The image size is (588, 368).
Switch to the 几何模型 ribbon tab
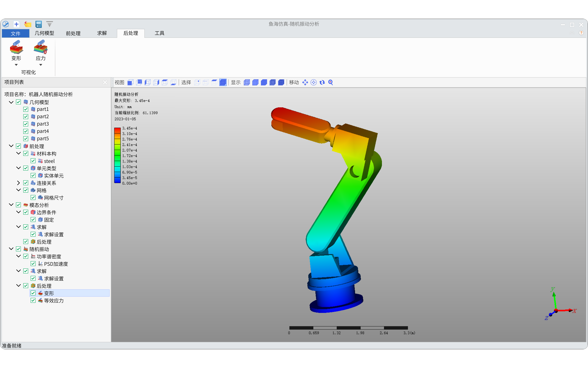(x=44, y=33)
